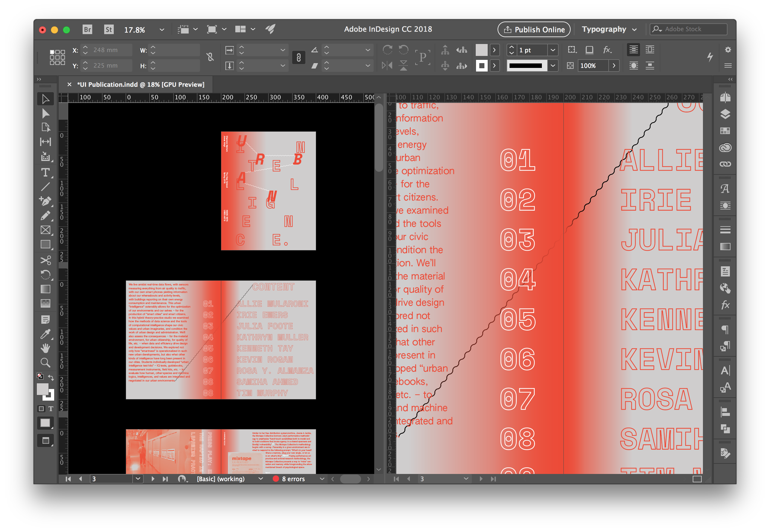770x532 pixels.
Task: Select the Page tool
Action: [46, 128]
